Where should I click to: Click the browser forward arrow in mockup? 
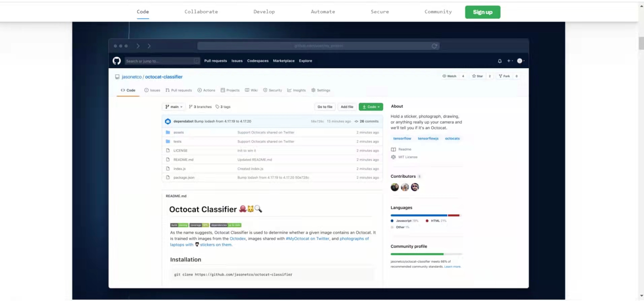pos(149,46)
